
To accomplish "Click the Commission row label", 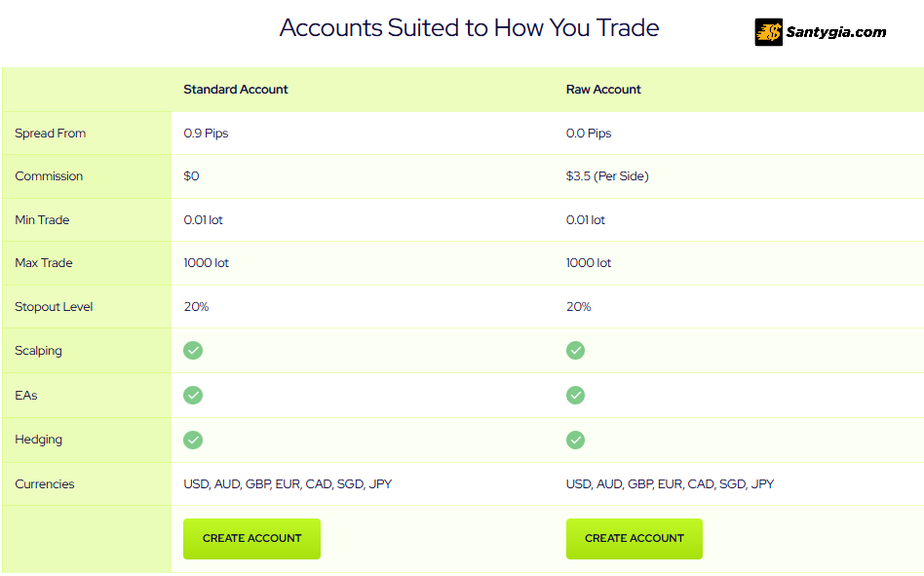I will (x=49, y=176).
